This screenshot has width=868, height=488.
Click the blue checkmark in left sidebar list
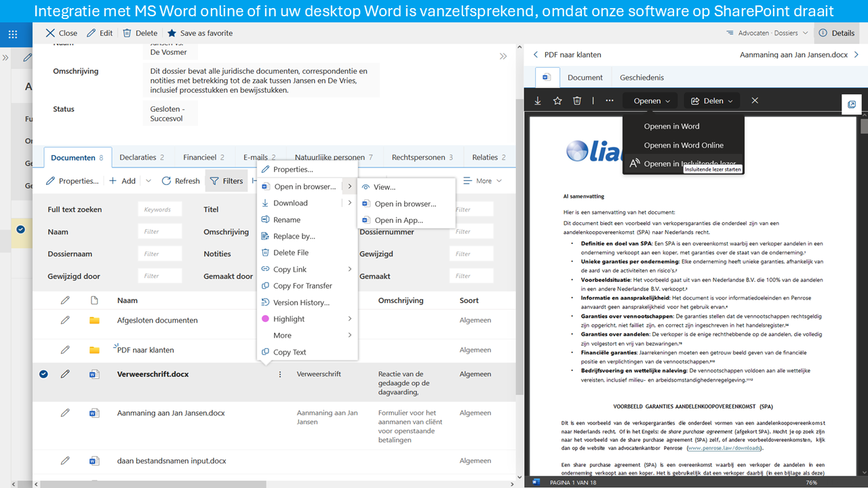[20, 230]
